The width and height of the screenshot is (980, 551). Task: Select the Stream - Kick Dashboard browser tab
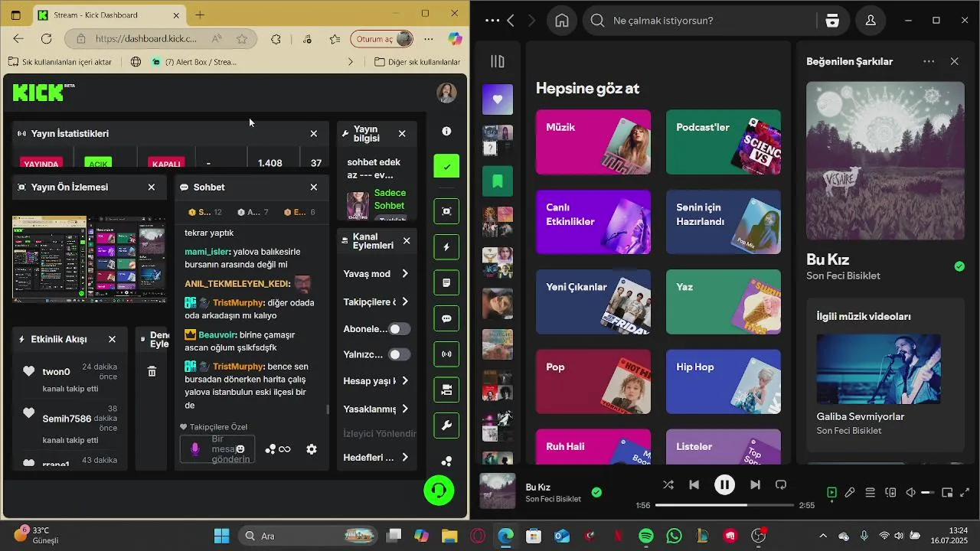point(109,15)
